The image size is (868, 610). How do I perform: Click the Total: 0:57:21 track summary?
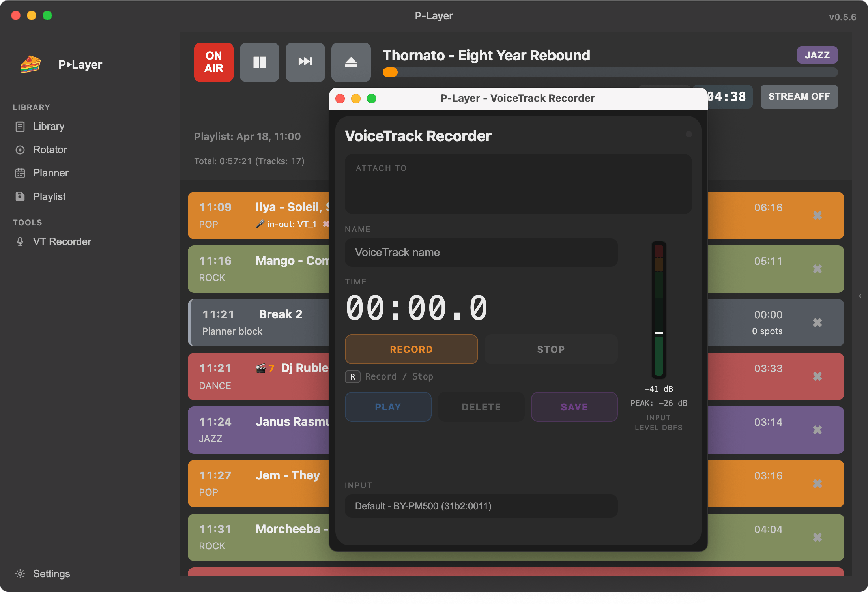(249, 161)
